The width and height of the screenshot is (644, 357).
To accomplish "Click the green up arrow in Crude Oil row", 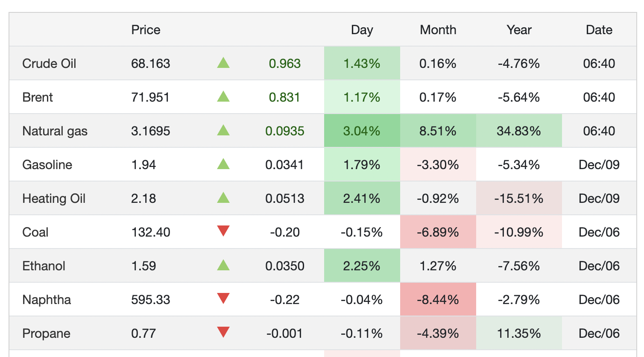I will [223, 63].
